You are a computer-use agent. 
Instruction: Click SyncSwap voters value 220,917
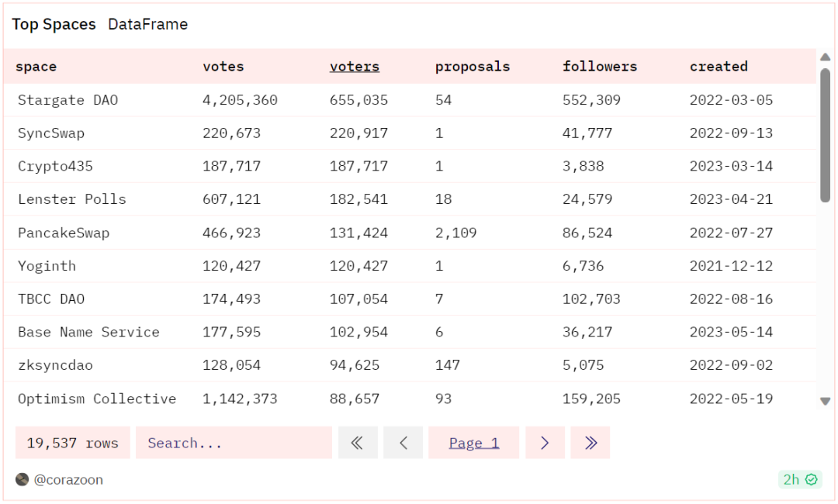[358, 133]
